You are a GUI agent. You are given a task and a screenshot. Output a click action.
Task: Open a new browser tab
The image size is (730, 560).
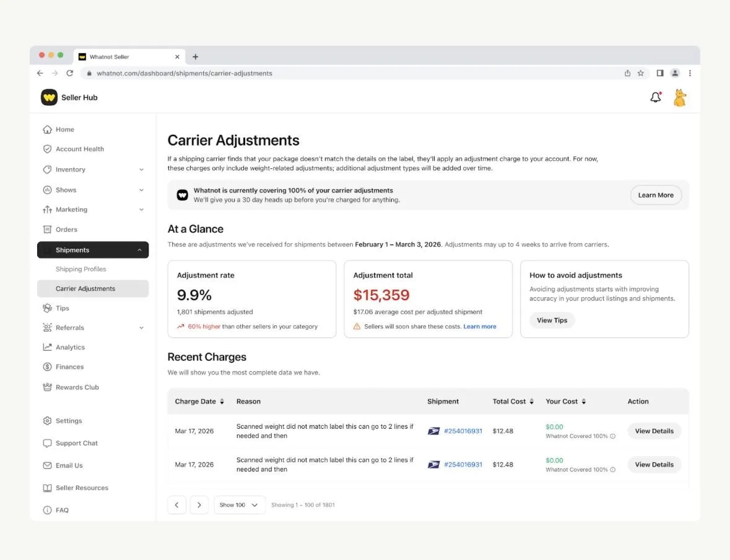coord(196,57)
